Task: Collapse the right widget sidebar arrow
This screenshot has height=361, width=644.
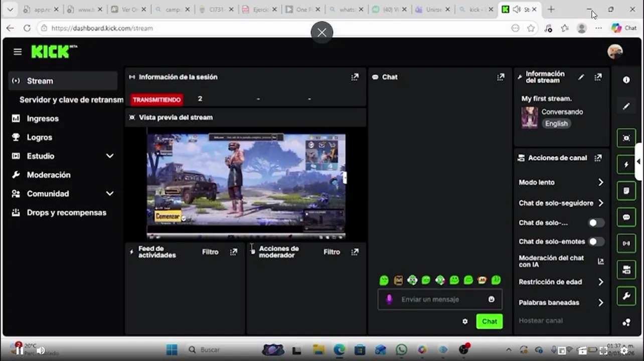Action: click(x=638, y=161)
